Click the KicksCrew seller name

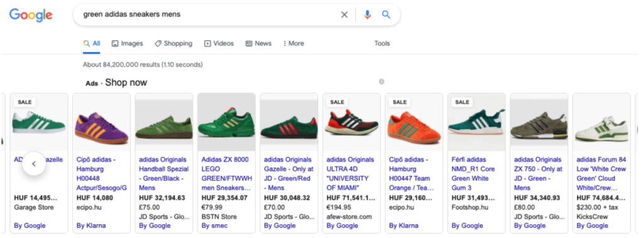point(592,217)
